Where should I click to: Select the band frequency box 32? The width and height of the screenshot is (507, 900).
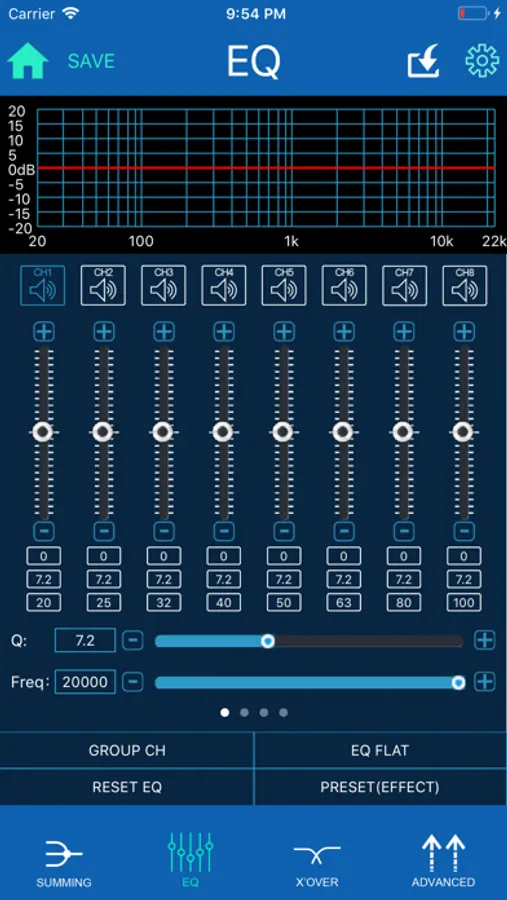[x=164, y=603]
